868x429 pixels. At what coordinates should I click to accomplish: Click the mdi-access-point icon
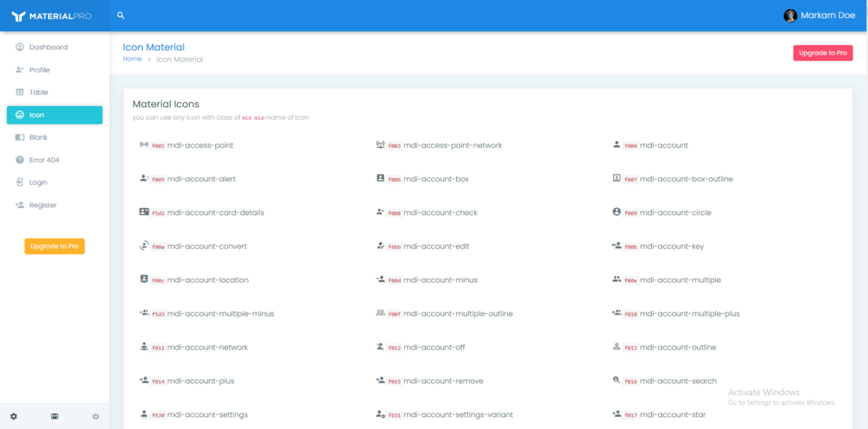144,145
